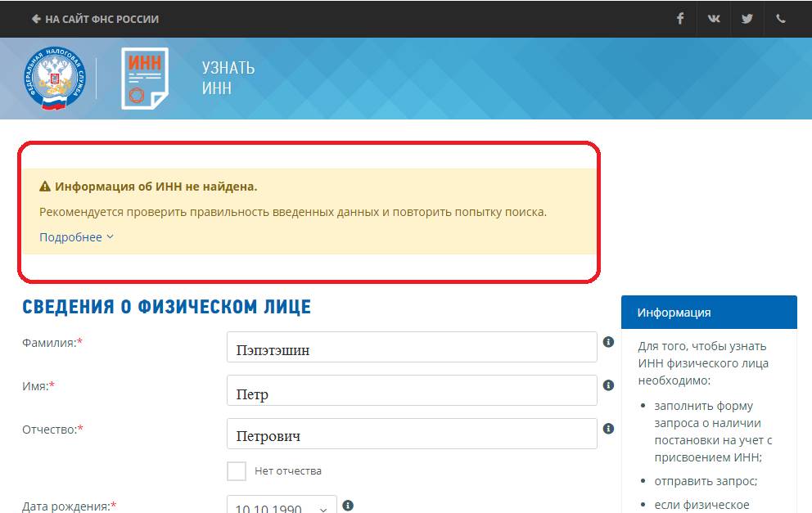Click the info icon beside the Фамилия field
The width and height of the screenshot is (812, 513).
(610, 343)
